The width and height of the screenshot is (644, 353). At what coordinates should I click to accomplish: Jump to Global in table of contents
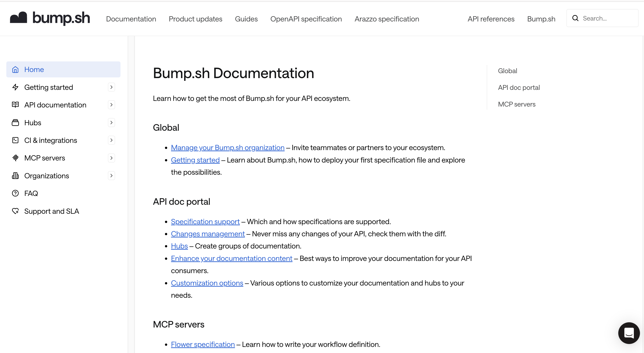click(x=507, y=71)
